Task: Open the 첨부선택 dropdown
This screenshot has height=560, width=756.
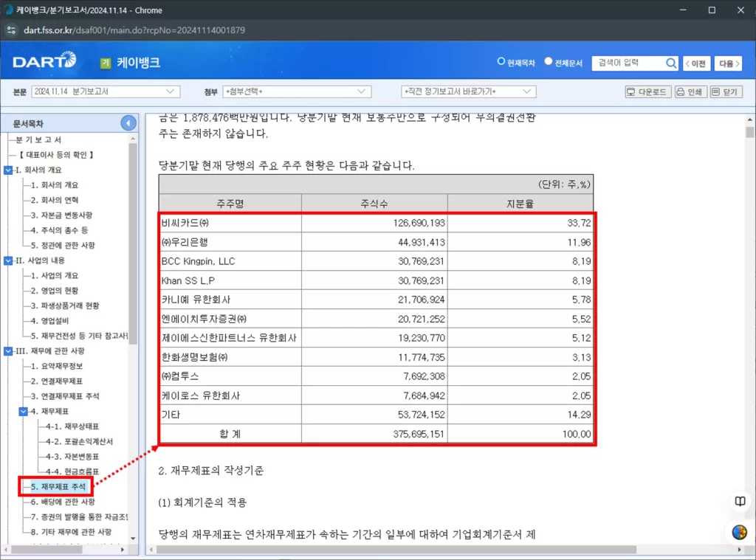Action: coord(297,91)
